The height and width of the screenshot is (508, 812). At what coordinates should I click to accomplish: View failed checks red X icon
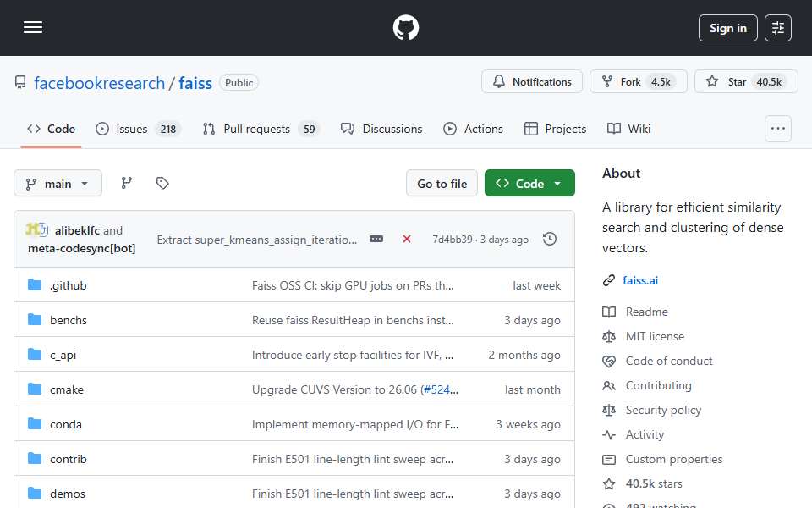pos(407,239)
